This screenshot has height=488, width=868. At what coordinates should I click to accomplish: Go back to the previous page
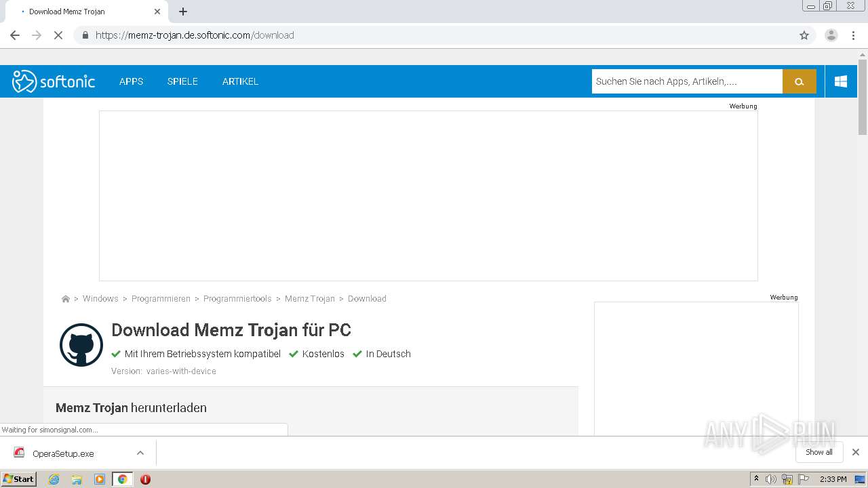[x=15, y=35]
